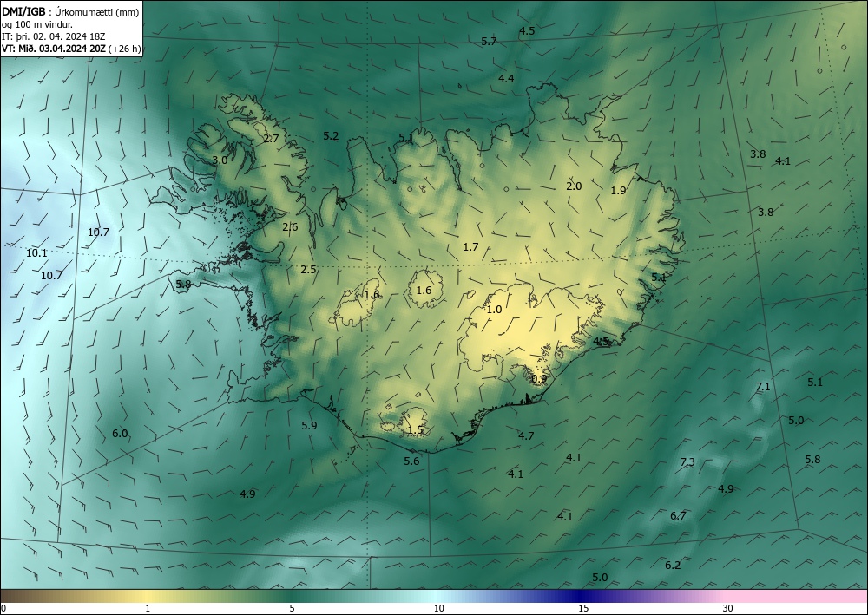This screenshot has height=615, width=868.
Task: Select the 7.1 value southeast of Iceland
Action: coord(763,387)
